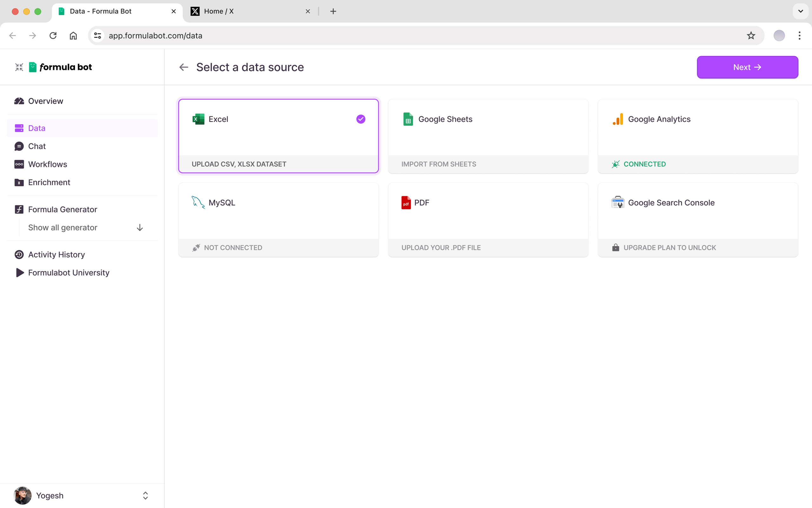812x508 pixels.
Task: Choose the Google Analytics data source
Action: coord(698,136)
